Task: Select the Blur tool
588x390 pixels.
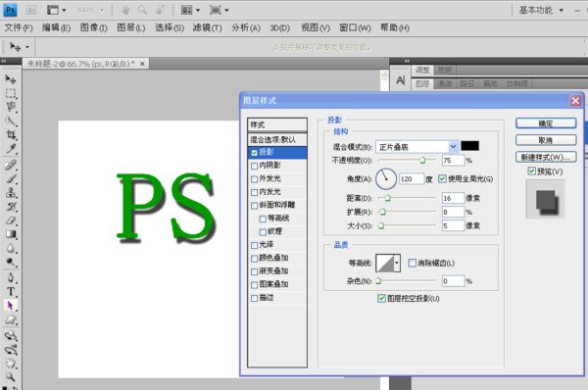Action: click(x=10, y=248)
